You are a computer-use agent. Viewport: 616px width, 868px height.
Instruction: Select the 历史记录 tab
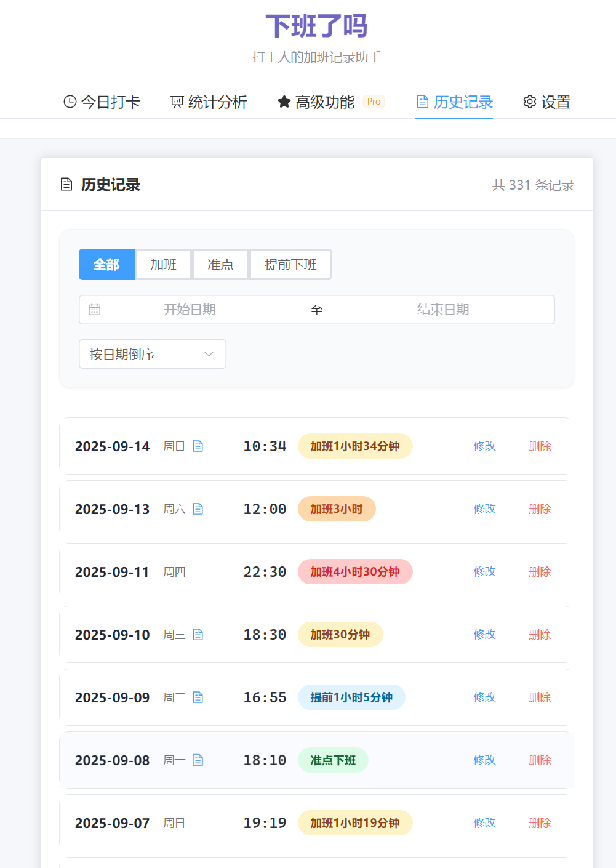click(454, 102)
